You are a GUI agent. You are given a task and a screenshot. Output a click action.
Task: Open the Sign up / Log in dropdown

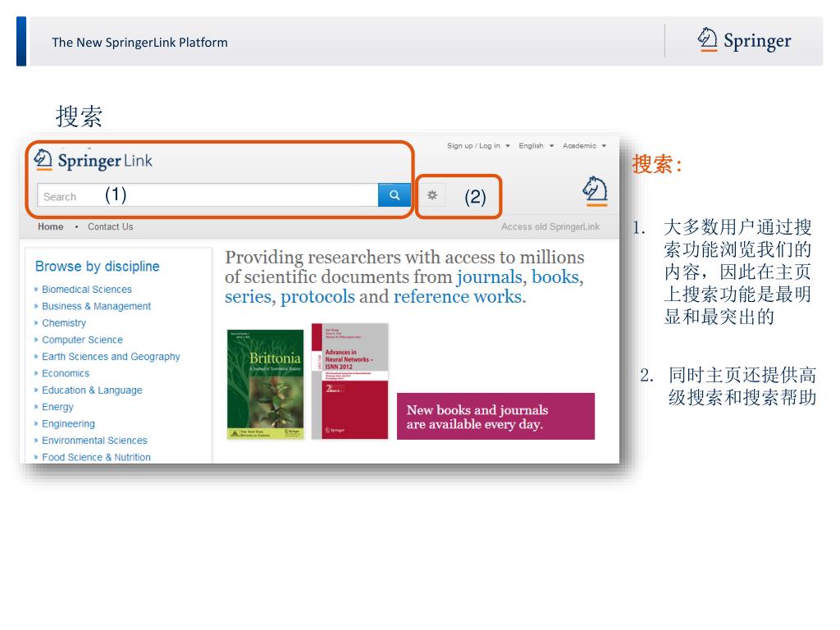point(478,146)
